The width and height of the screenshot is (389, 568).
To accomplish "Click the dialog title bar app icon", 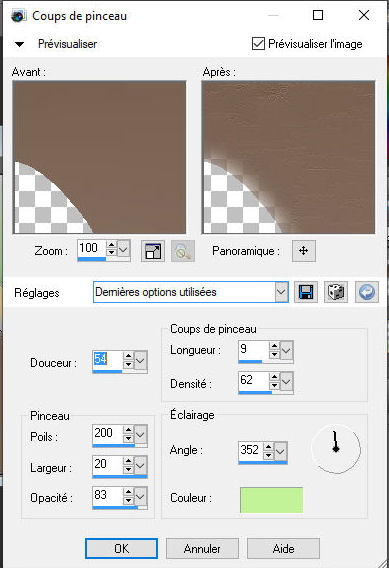I will pyautogui.click(x=18, y=16).
